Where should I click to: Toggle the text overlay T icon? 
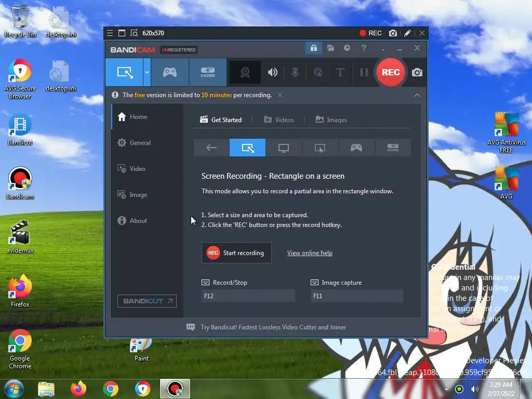click(340, 72)
